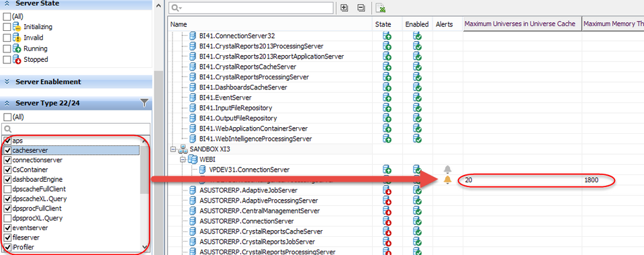Screen dimensions: 644x255
Task: Click the BI41.EventServer running state icon
Action: point(387,98)
